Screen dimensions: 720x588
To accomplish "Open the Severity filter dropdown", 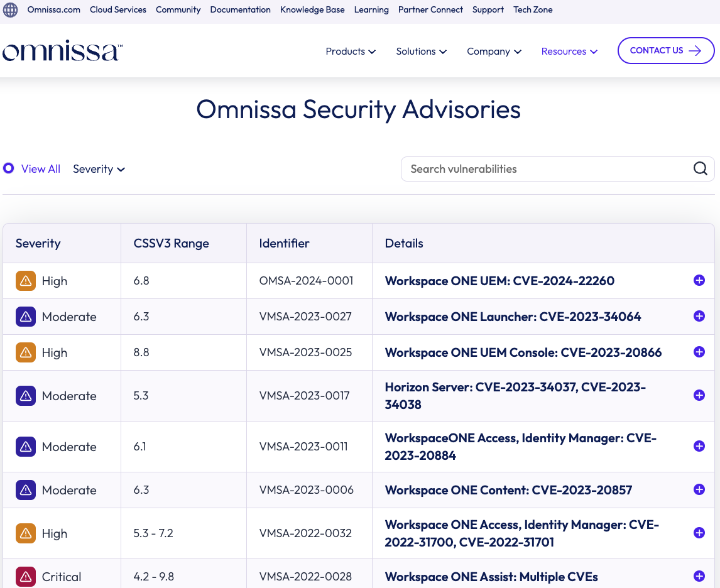I will click(99, 169).
